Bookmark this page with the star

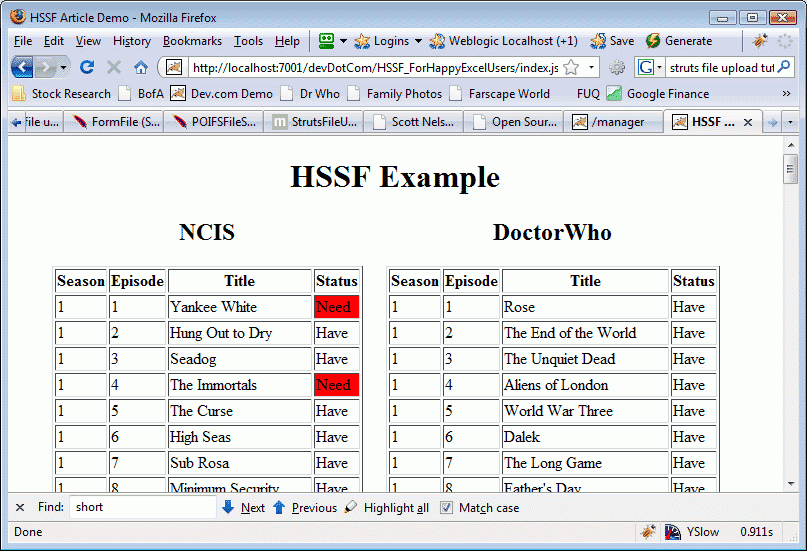(571, 67)
